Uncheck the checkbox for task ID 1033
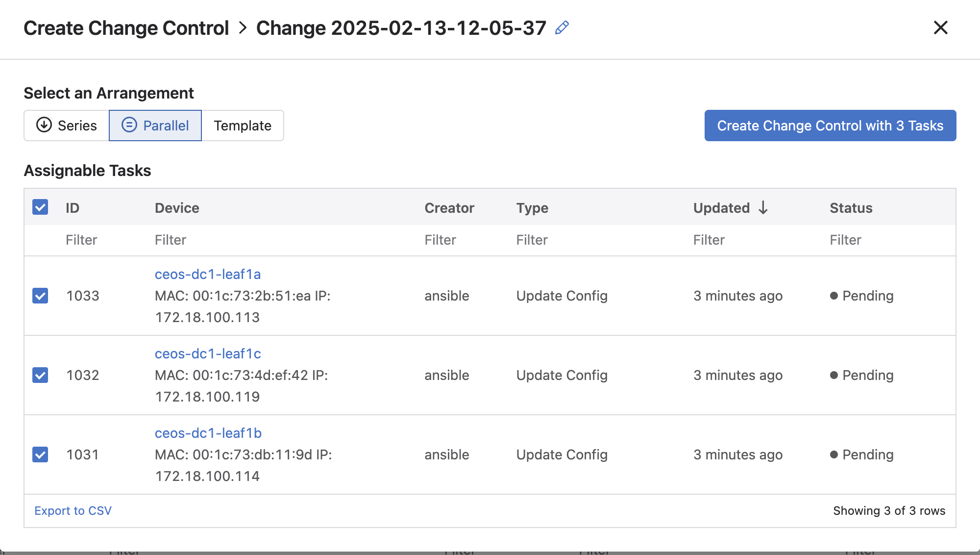Viewport: 980px width, 555px height. coord(40,295)
